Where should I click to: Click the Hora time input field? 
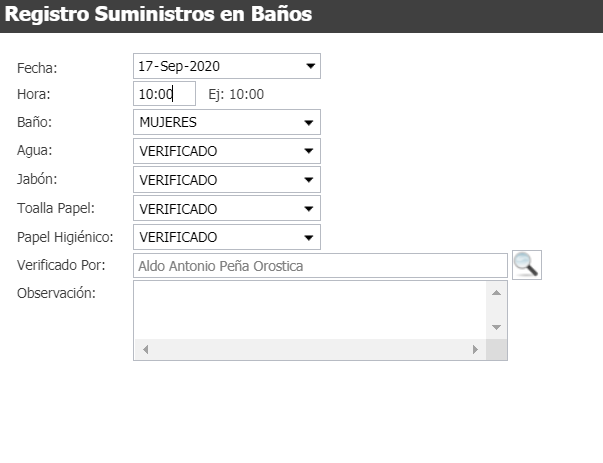tap(164, 93)
